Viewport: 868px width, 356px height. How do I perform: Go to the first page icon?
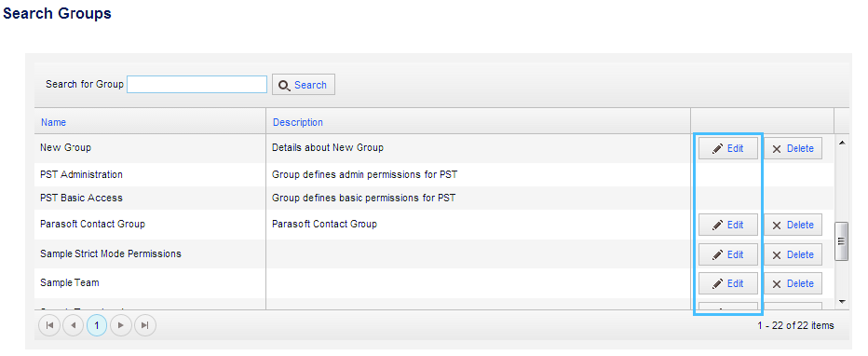(x=49, y=325)
